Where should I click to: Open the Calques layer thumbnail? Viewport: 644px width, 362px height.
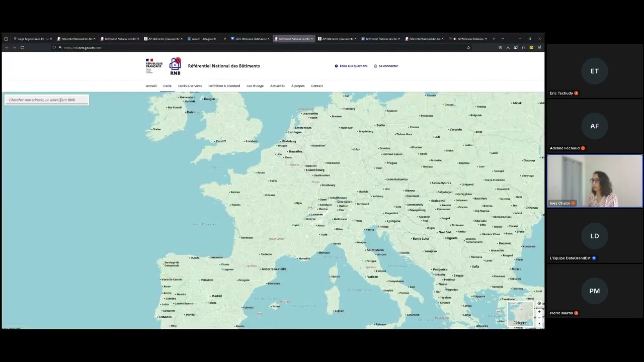tap(520, 314)
